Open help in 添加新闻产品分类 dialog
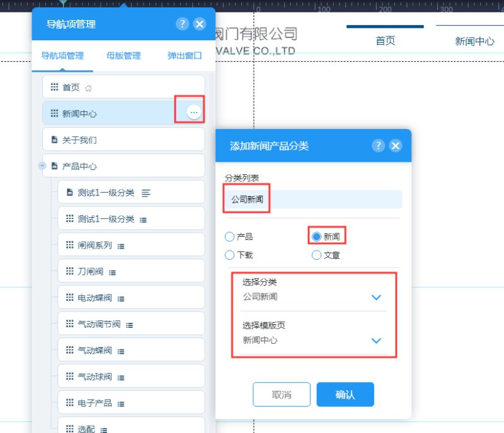This screenshot has height=433, width=504. click(x=379, y=146)
